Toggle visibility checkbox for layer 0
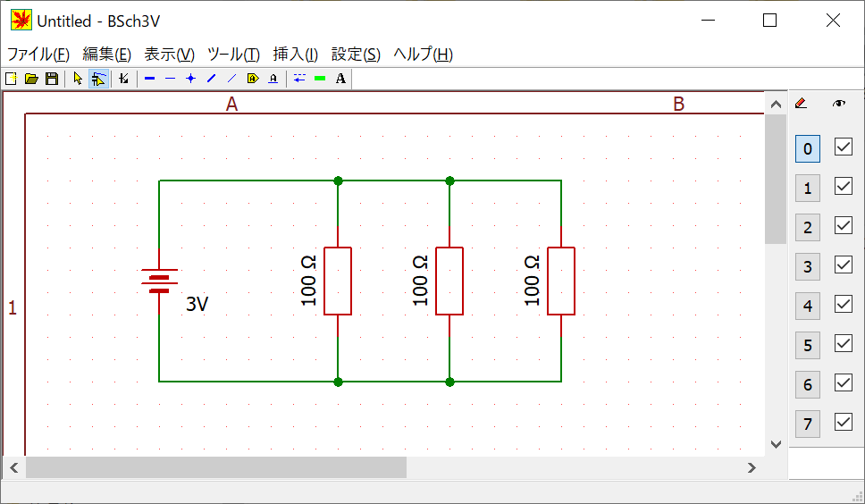 [x=844, y=147]
